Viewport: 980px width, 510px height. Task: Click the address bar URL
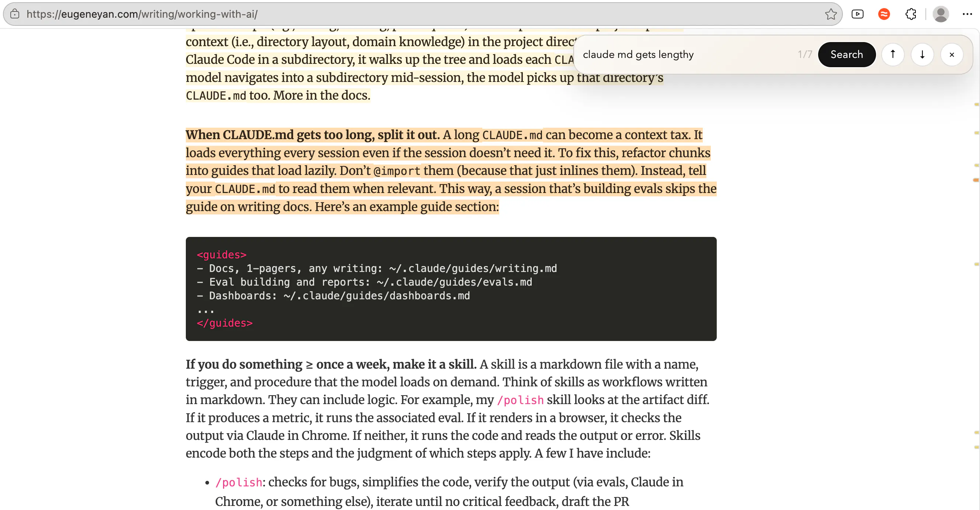coord(142,14)
